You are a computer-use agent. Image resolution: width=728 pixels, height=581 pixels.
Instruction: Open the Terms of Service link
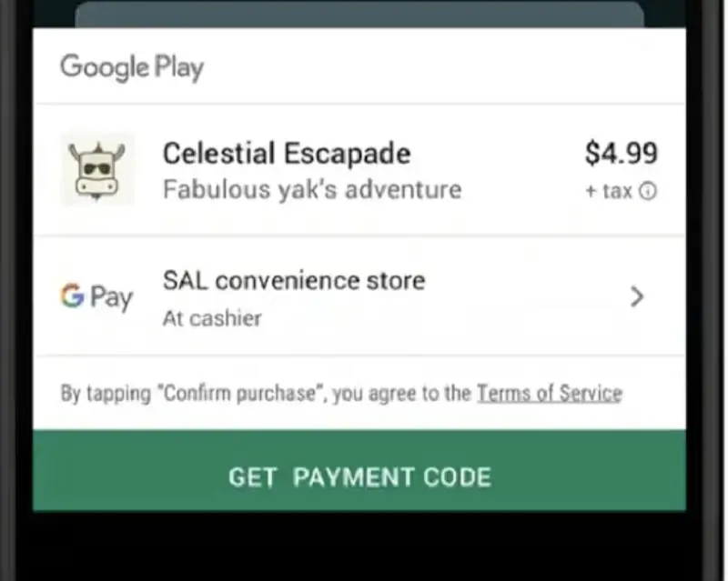(x=550, y=394)
